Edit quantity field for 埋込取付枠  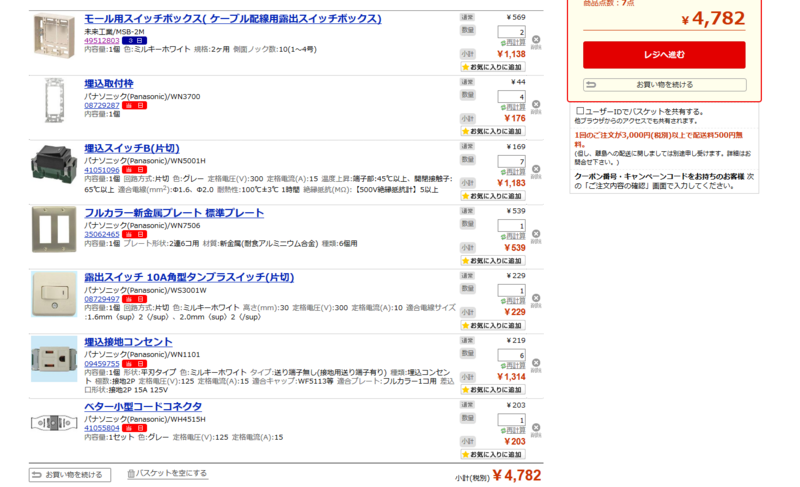pyautogui.click(x=511, y=96)
